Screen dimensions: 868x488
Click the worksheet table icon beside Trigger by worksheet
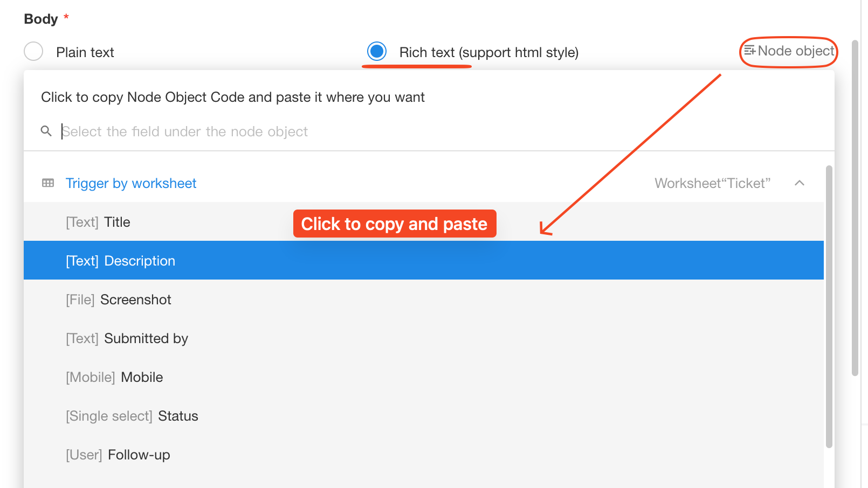pyautogui.click(x=48, y=183)
